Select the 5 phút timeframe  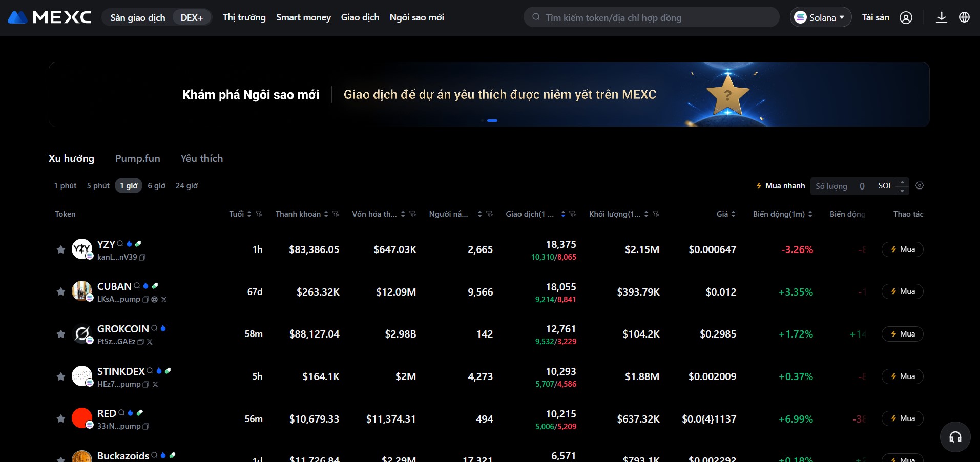click(98, 186)
